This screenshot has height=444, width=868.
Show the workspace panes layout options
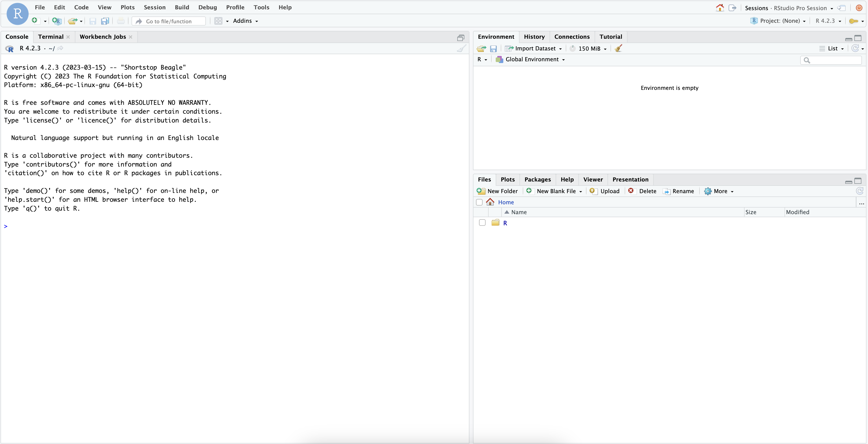pyautogui.click(x=221, y=21)
